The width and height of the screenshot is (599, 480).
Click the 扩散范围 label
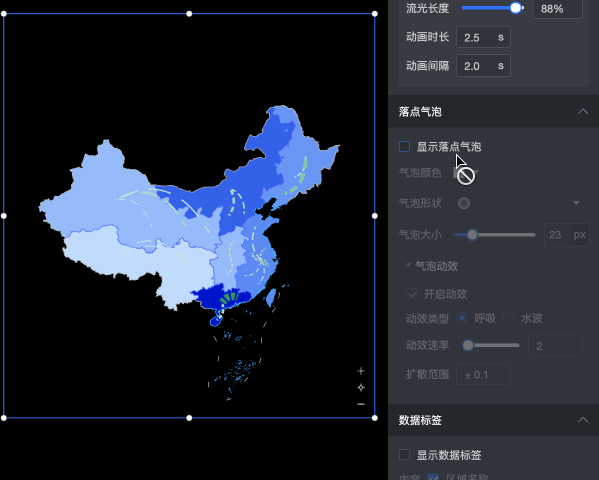tap(427, 374)
